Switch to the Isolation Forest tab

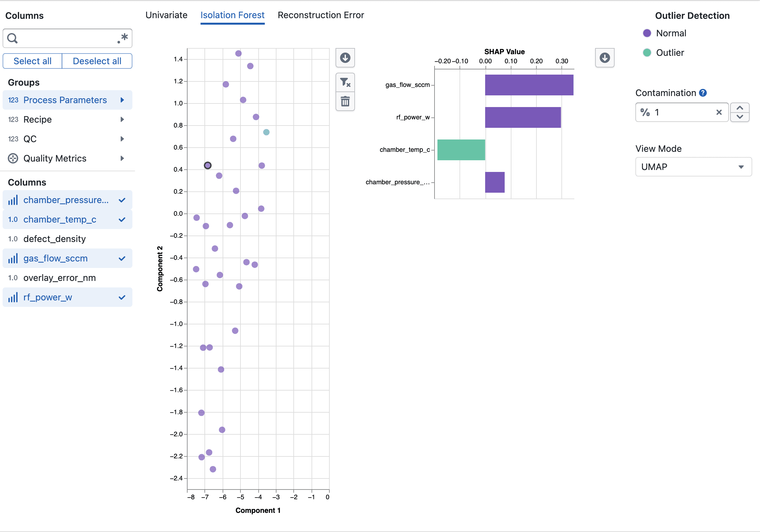click(x=232, y=15)
